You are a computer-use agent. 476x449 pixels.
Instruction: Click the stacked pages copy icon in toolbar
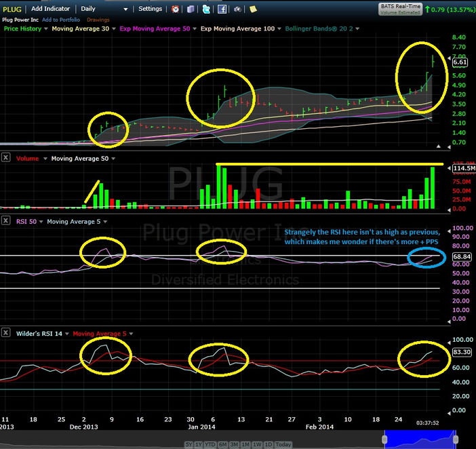[x=191, y=9]
